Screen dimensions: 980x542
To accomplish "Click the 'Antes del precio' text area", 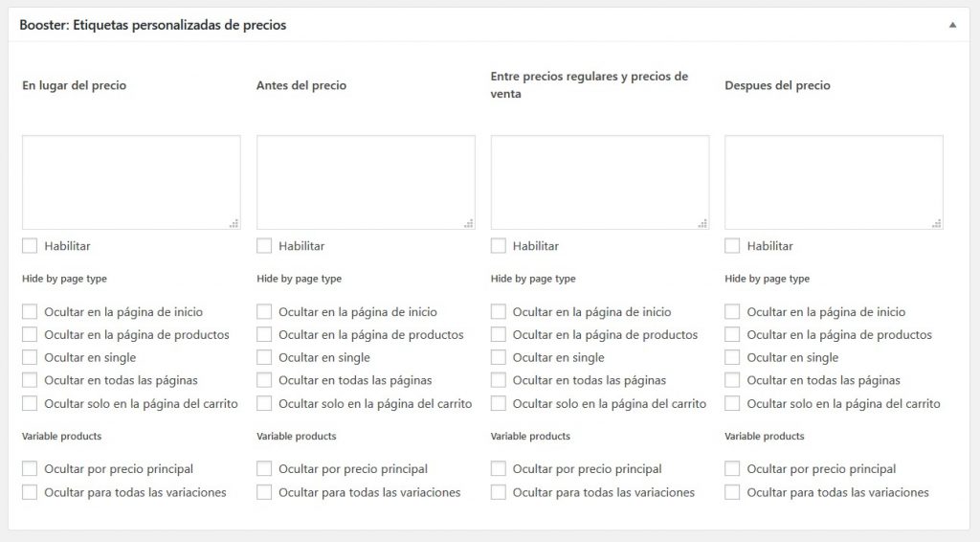I will click(x=366, y=182).
